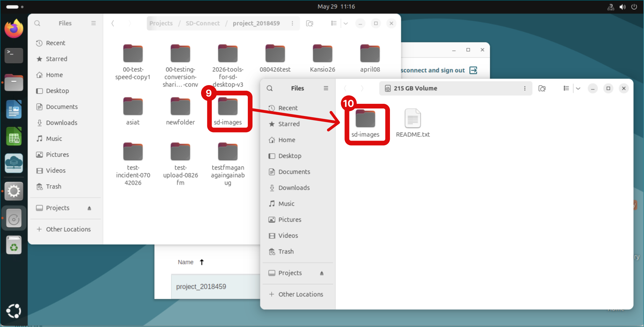Open Settings gear in the dock
644x327 pixels.
coord(14,191)
